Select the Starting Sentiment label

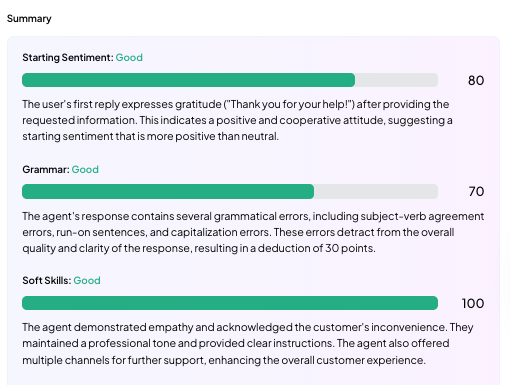click(x=68, y=58)
